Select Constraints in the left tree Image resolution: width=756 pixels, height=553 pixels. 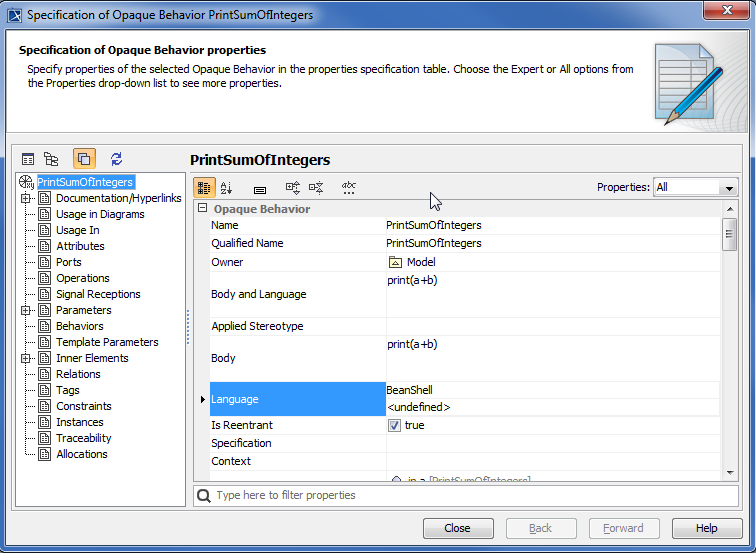(x=83, y=406)
